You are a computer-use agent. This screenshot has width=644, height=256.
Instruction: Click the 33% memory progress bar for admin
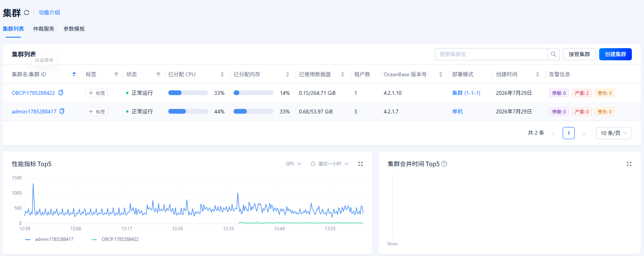click(x=253, y=112)
